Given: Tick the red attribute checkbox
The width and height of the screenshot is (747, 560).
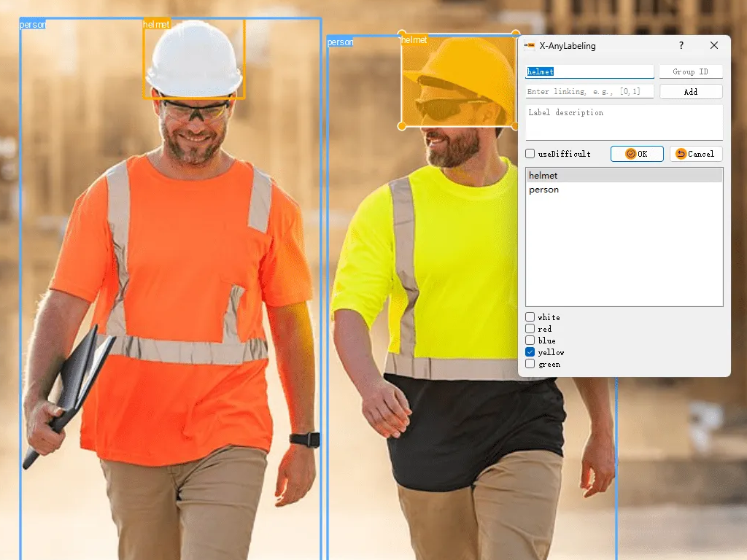Looking at the screenshot, I should coord(530,329).
